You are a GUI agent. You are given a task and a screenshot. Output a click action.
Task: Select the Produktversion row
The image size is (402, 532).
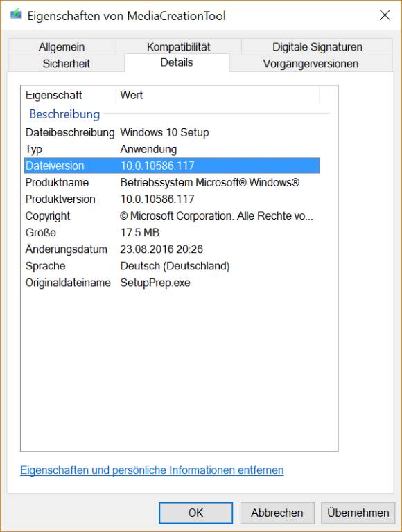click(172, 199)
